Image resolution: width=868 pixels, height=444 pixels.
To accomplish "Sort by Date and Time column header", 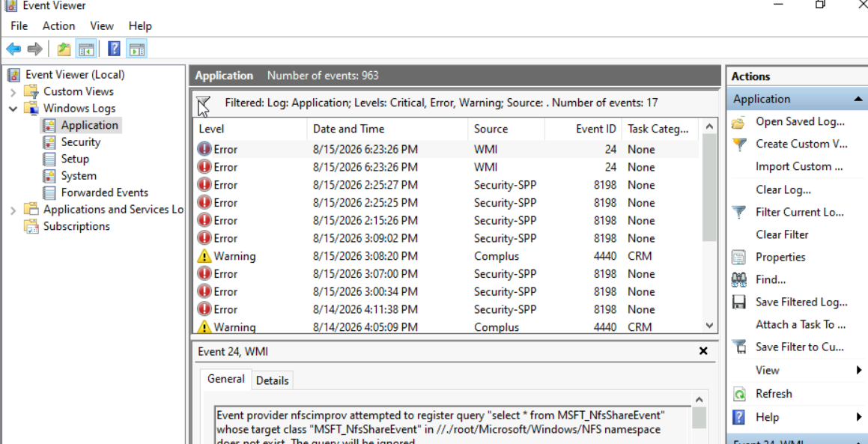I will (x=387, y=129).
